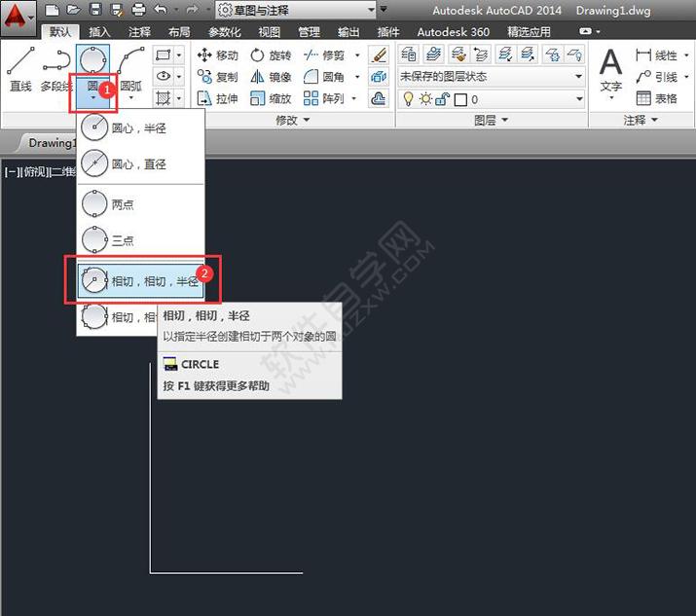Open the hatch tool dropdown arrow
This screenshot has width=696, height=616.
click(179, 97)
